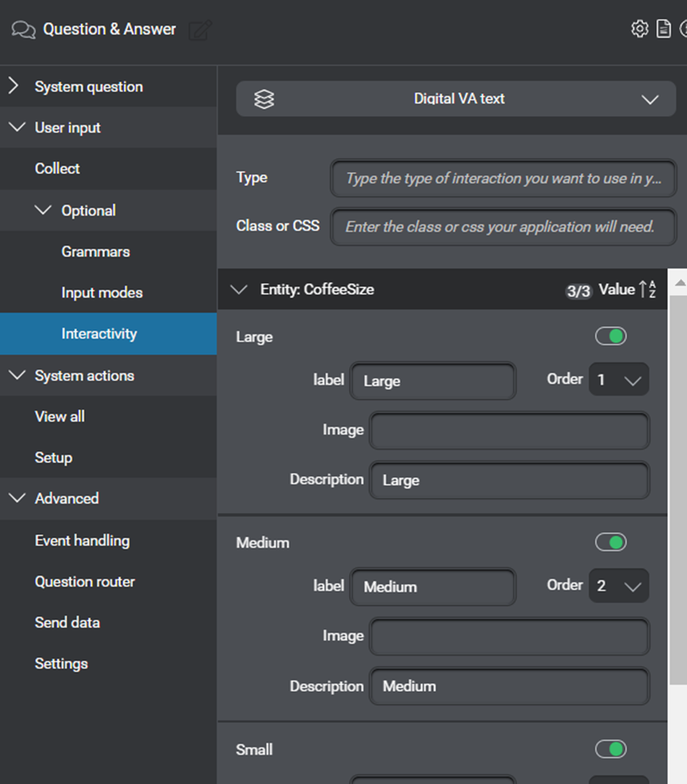This screenshot has height=784, width=687.
Task: Open the settings gear icon
Action: click(x=639, y=29)
